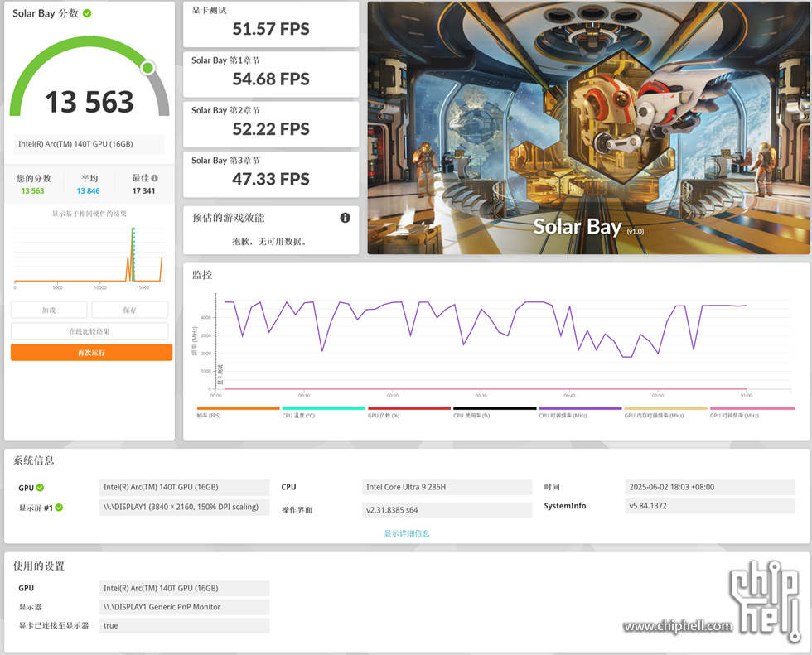Viewport: 812px width, 655px height.
Task: Click the Load (加载) button
Action: [x=49, y=310]
